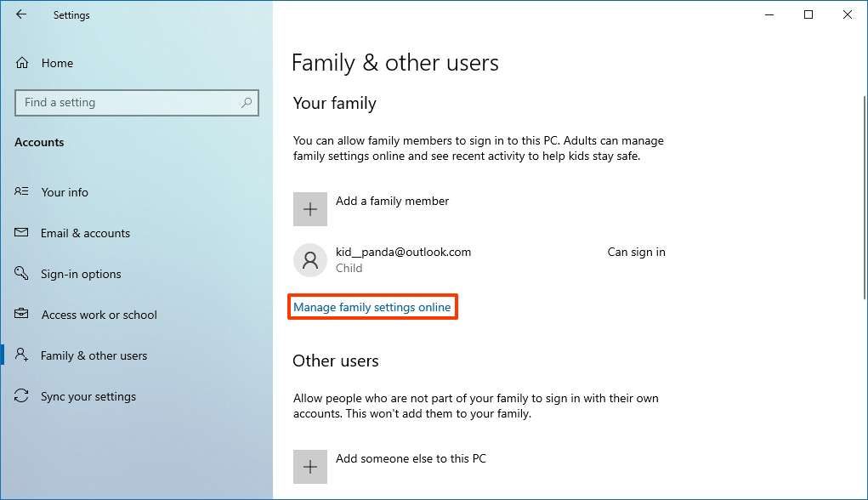
Task: Click the back arrow at top left
Action: (x=21, y=14)
